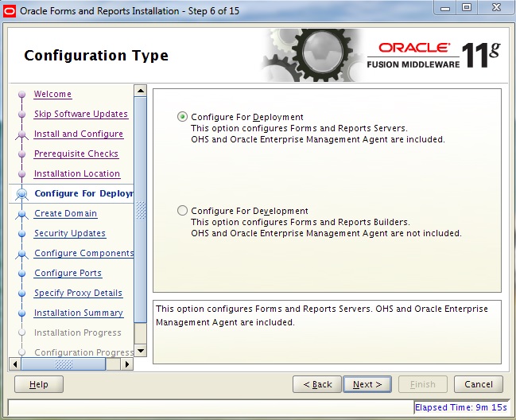Go to Install and Configure step
The height and width of the screenshot is (420, 516).
point(78,134)
